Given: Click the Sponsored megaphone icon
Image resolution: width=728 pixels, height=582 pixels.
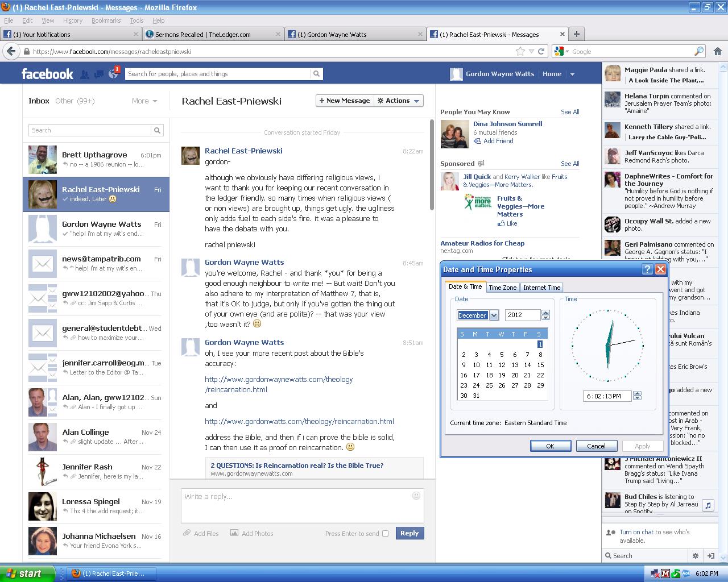Looking at the screenshot, I should tap(481, 164).
